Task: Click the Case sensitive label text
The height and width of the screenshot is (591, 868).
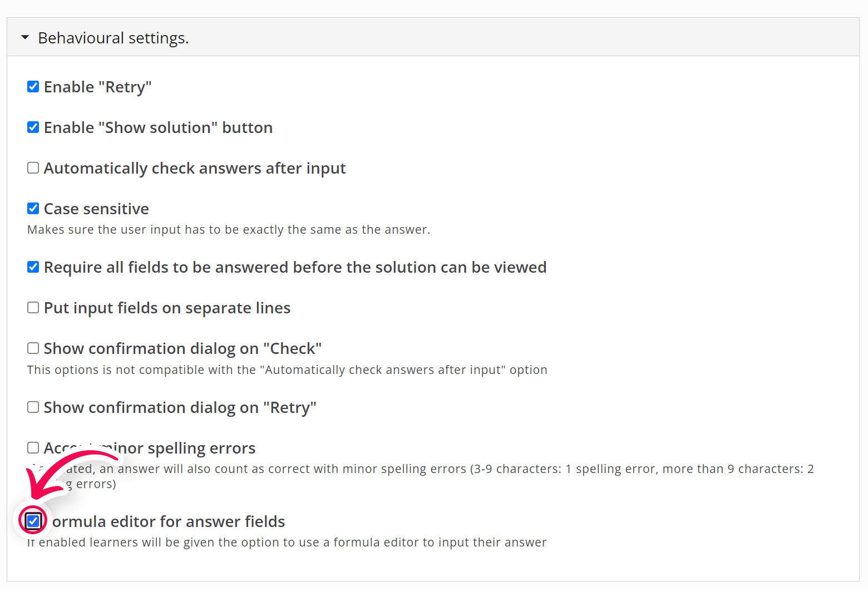Action: 96,209
